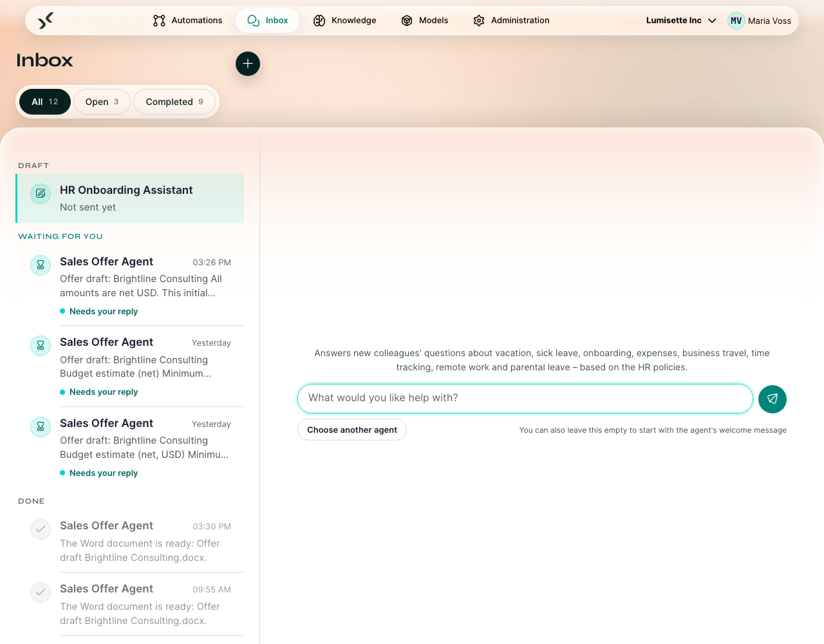
Task: Focus the 'What would you like help with?' field
Action: (525, 399)
